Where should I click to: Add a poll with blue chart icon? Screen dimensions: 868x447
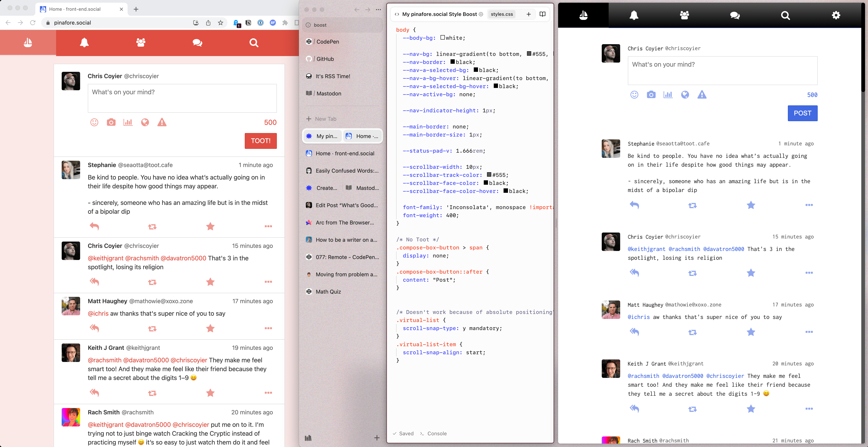pyautogui.click(x=668, y=95)
